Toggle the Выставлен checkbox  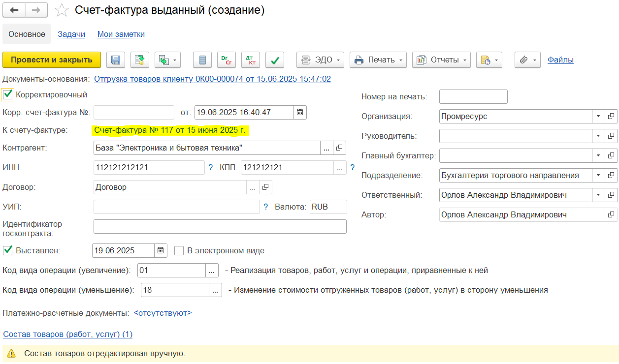pos(8,250)
